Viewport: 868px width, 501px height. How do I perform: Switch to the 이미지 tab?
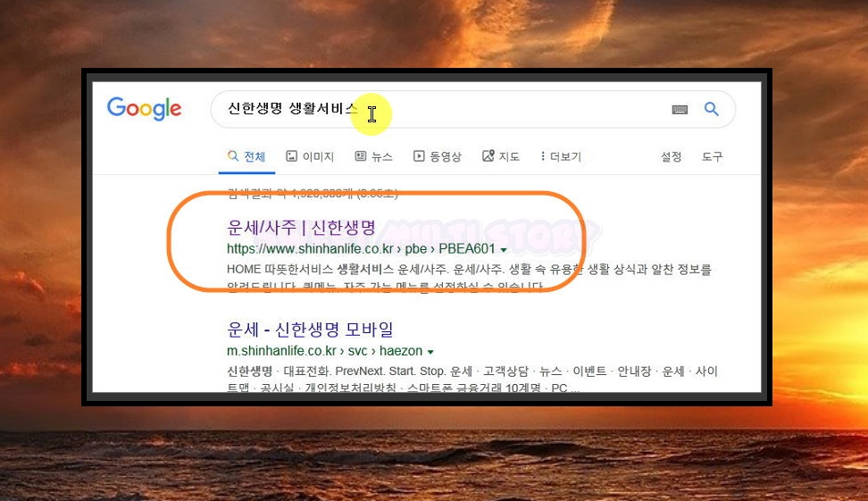pyautogui.click(x=310, y=156)
